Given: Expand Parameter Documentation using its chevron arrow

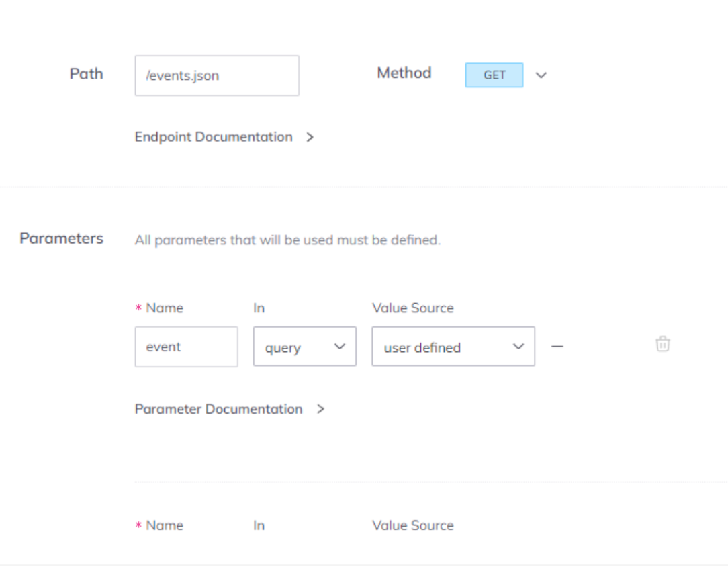Looking at the screenshot, I should pos(320,409).
